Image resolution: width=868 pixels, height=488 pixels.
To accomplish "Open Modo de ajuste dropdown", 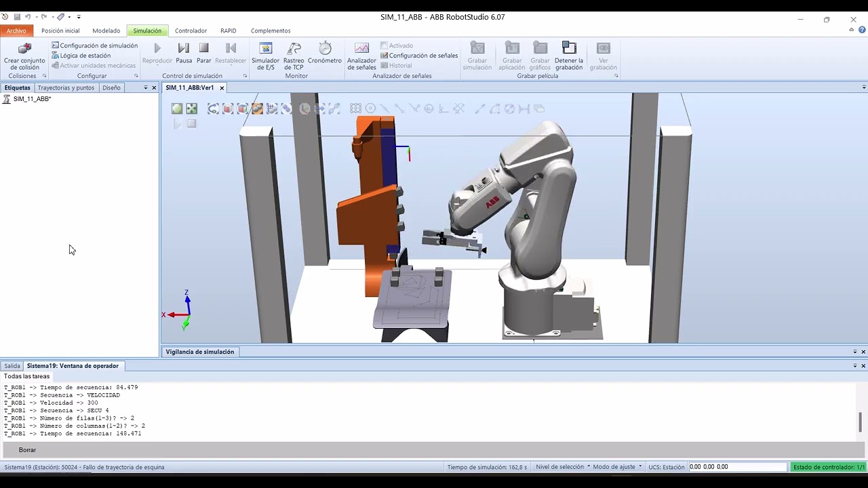I will [x=617, y=467].
